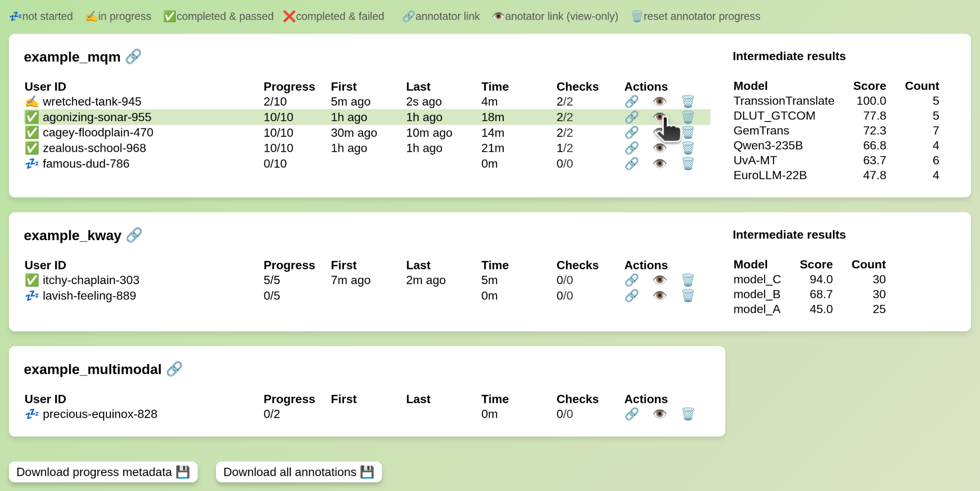Reset progress for itchy-chaplain-303
This screenshot has width=980, height=491.
coord(688,280)
